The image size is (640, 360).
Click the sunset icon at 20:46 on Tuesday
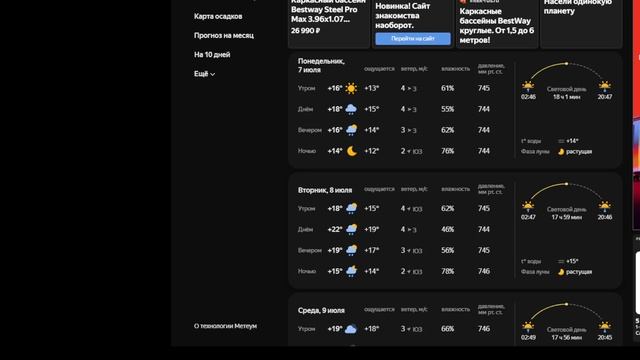point(604,207)
